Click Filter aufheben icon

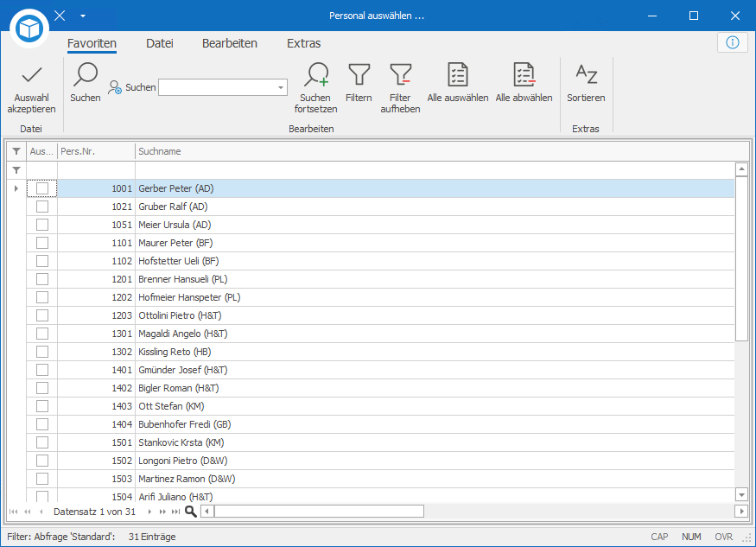pos(400,75)
